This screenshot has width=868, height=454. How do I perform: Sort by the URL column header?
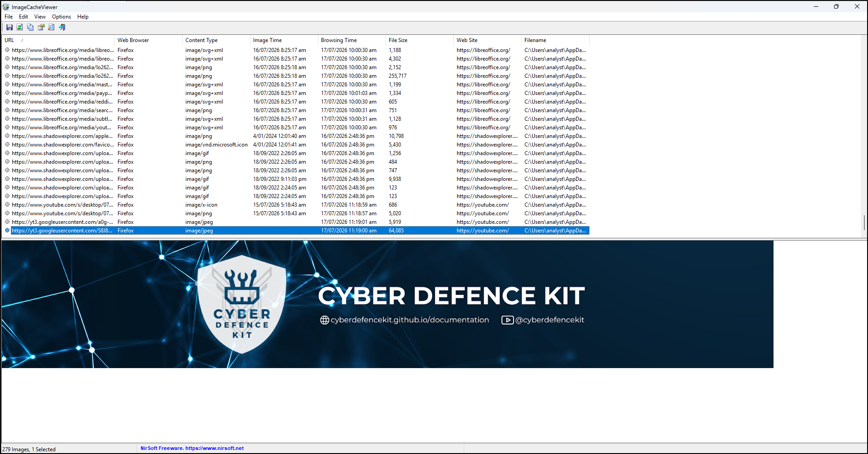58,40
